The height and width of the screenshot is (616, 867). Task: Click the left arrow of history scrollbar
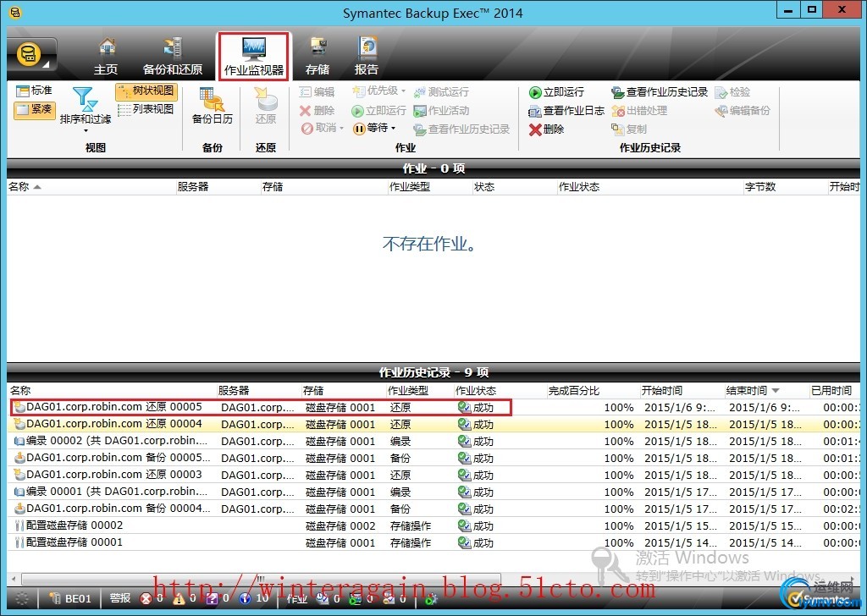tap(14, 579)
